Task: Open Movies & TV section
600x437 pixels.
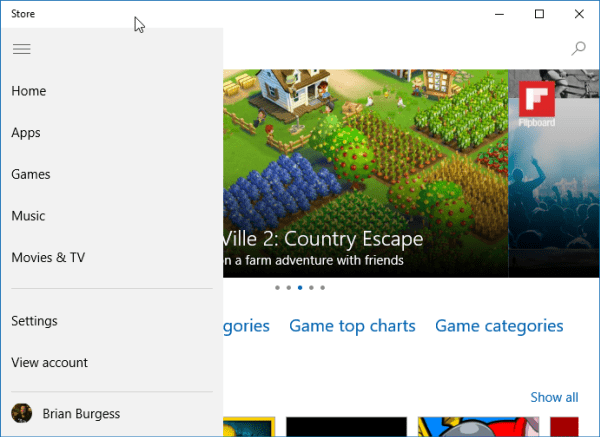Action: (x=48, y=258)
